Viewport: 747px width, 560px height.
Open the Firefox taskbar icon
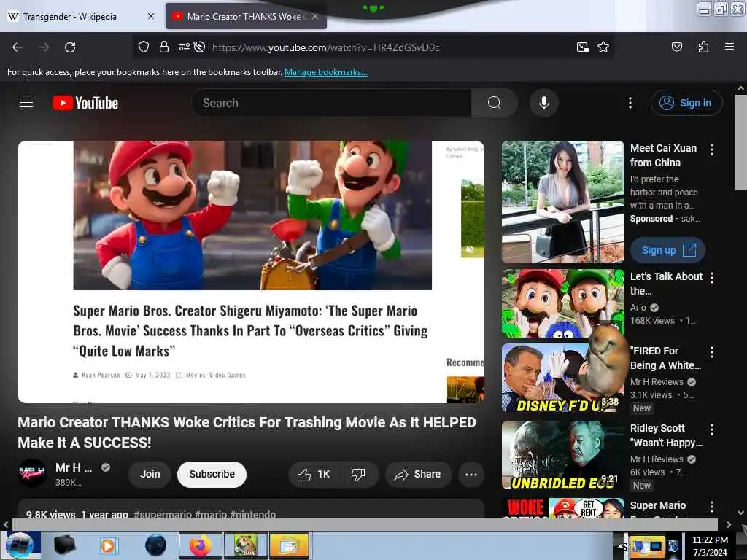pos(200,545)
